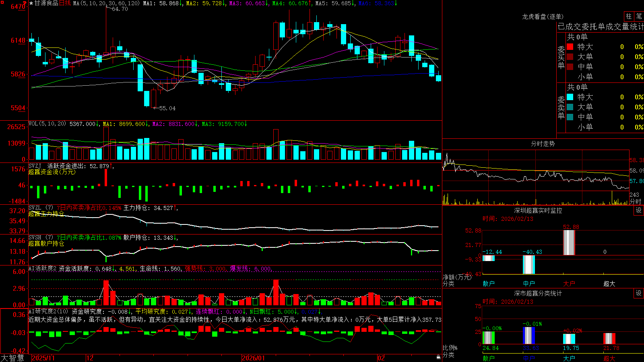This screenshot has height=362, width=644.
Task: Click the 超赢资金流(万元) label
Action: 52,172
